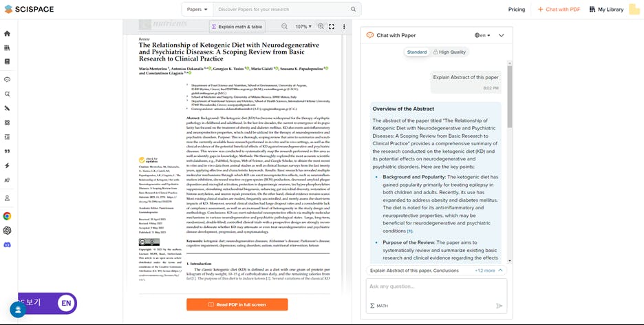Send the chat question
This screenshot has width=644, height=325.
tap(499, 306)
